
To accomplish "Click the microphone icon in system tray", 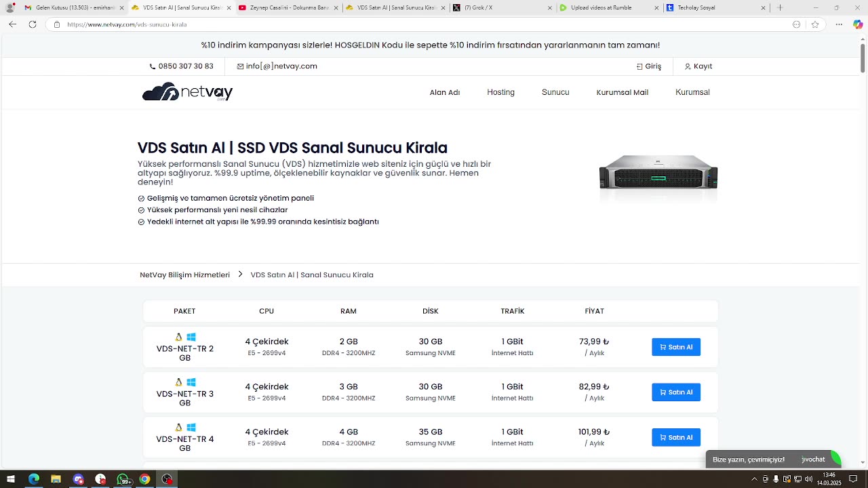I will point(776,479).
